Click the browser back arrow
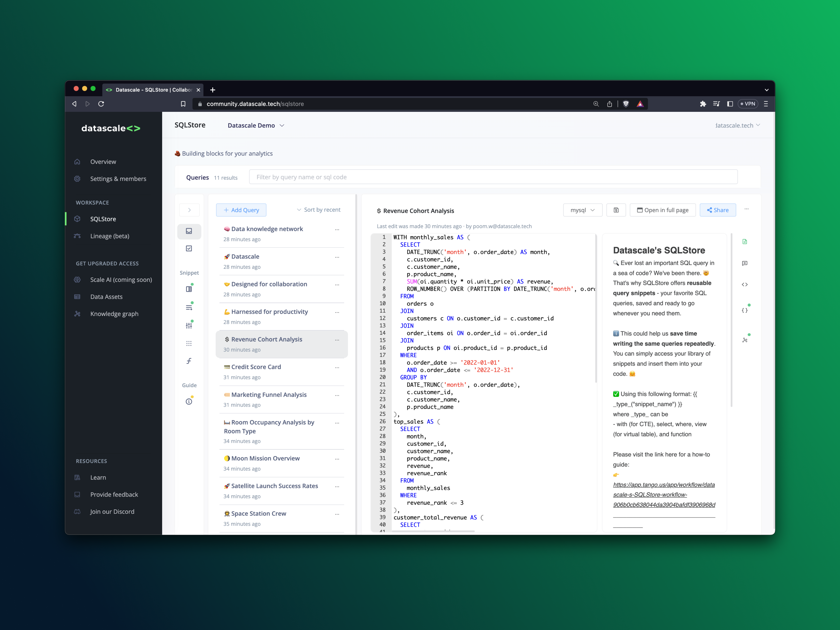The image size is (840, 630). [74, 104]
